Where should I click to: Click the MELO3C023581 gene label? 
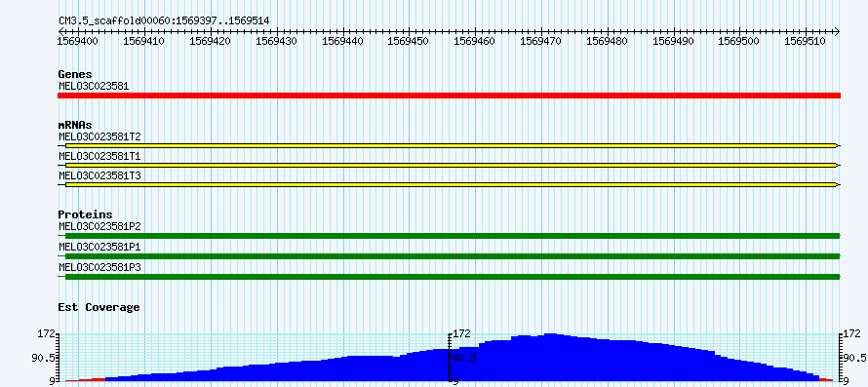coord(94,86)
